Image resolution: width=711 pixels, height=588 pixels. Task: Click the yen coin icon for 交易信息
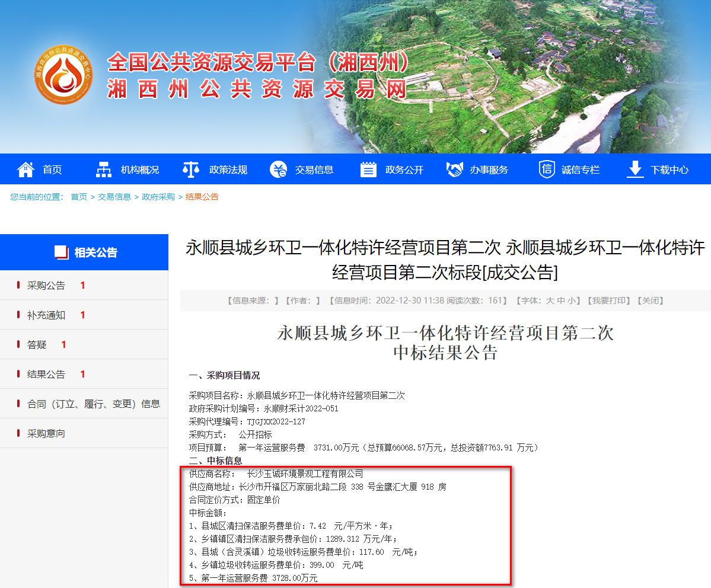pyautogui.click(x=278, y=170)
